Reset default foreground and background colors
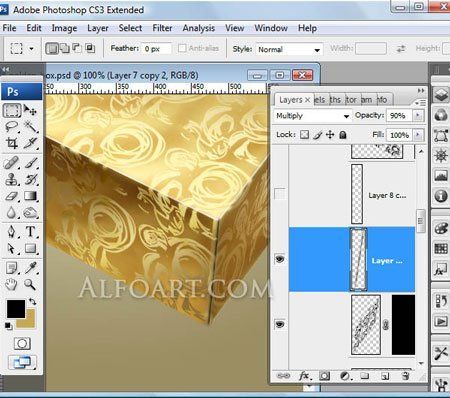Screen dimensions: 450x398 8,326
